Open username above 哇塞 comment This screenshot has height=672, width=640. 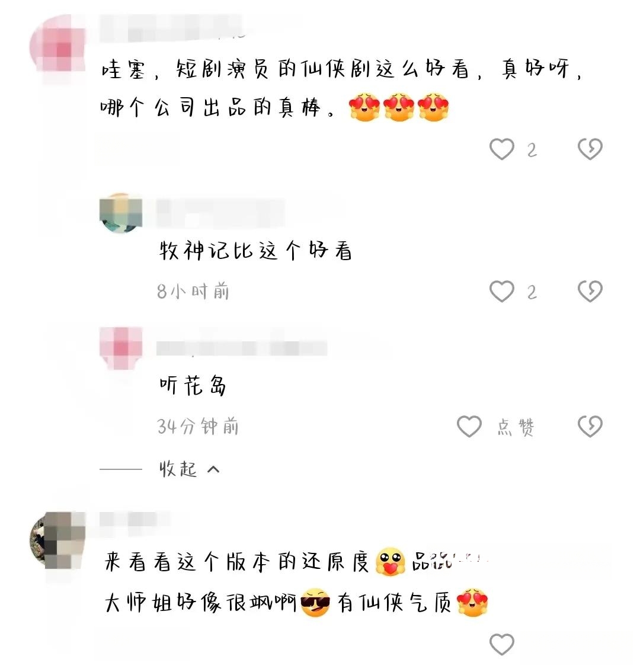point(171,28)
